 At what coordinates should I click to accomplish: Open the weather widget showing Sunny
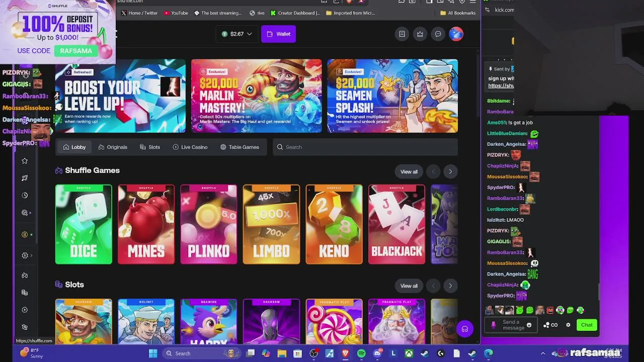[31, 353]
